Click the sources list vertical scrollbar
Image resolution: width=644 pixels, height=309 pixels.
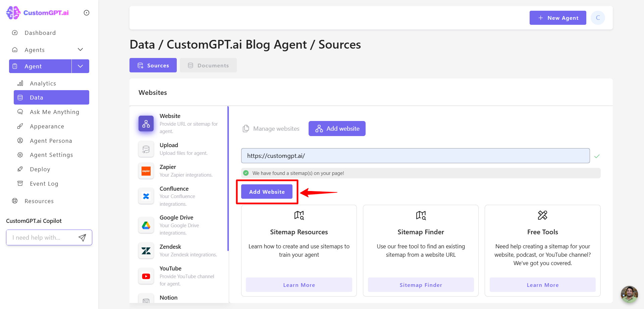coord(228,179)
